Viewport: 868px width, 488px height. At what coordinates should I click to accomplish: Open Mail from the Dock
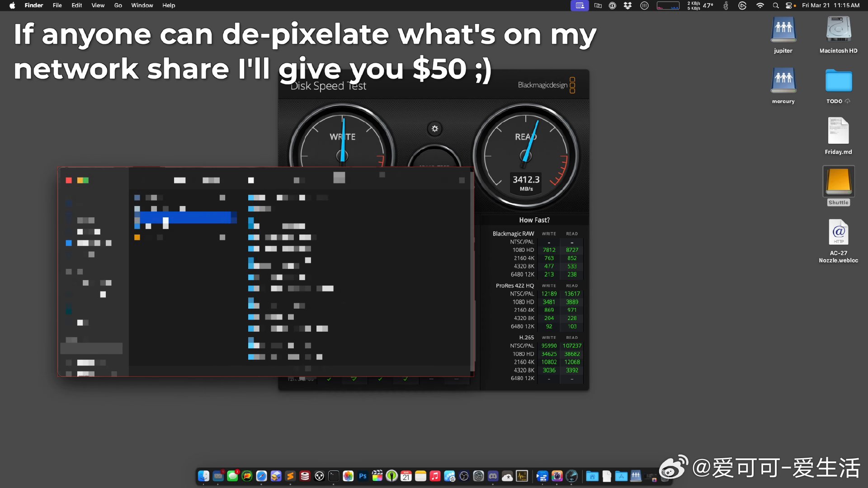[x=218, y=476]
